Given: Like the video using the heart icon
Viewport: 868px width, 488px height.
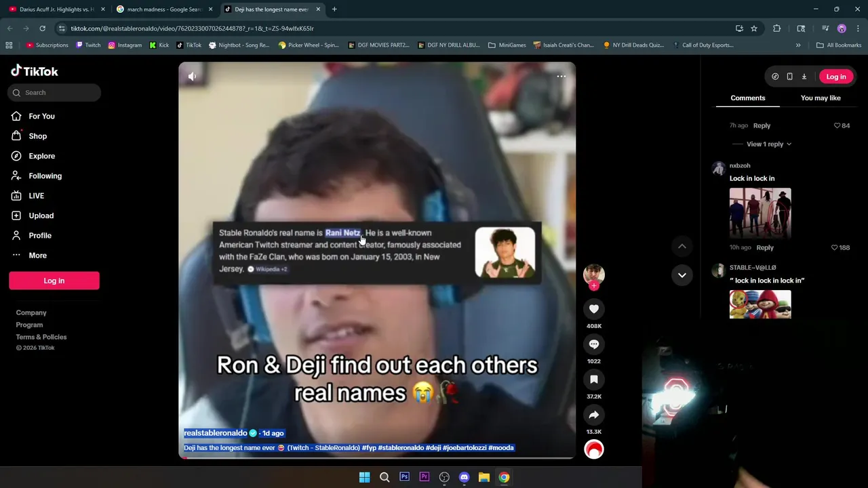Looking at the screenshot, I should click(594, 309).
